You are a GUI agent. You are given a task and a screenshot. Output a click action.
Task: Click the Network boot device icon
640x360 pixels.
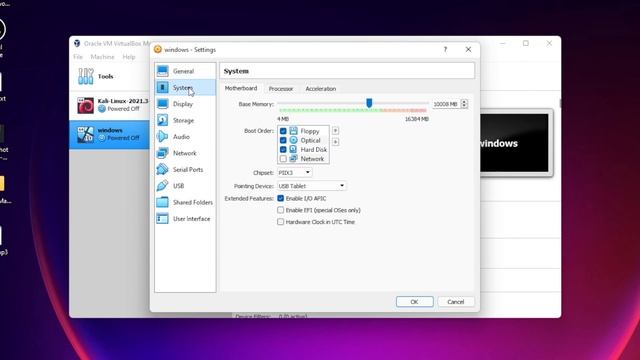(x=293, y=159)
